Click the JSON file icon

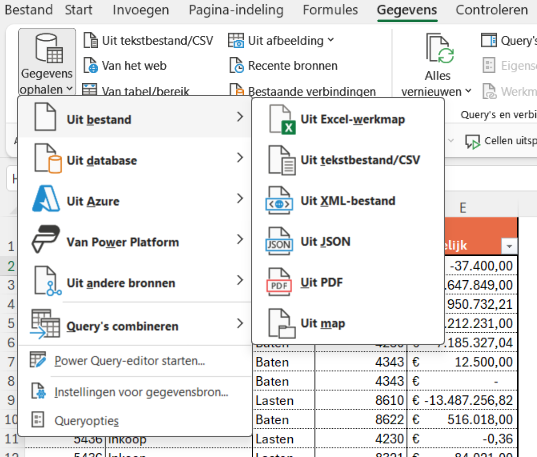[x=279, y=242]
